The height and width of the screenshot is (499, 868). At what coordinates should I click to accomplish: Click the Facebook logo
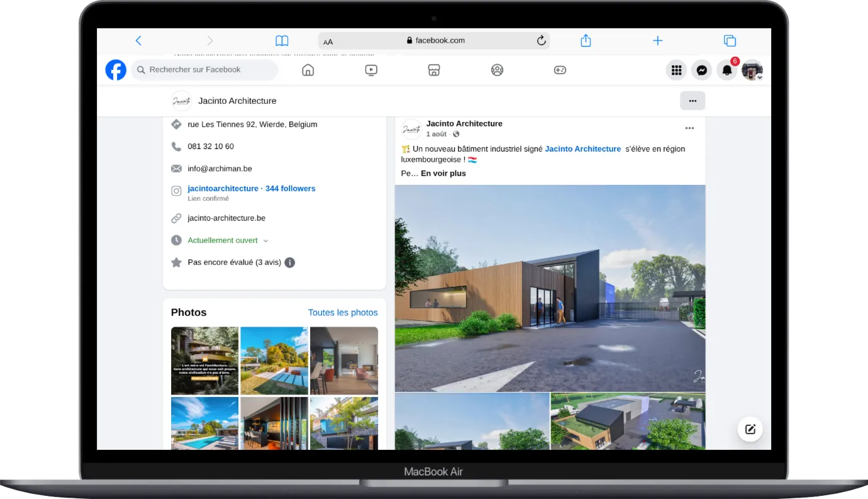(116, 70)
